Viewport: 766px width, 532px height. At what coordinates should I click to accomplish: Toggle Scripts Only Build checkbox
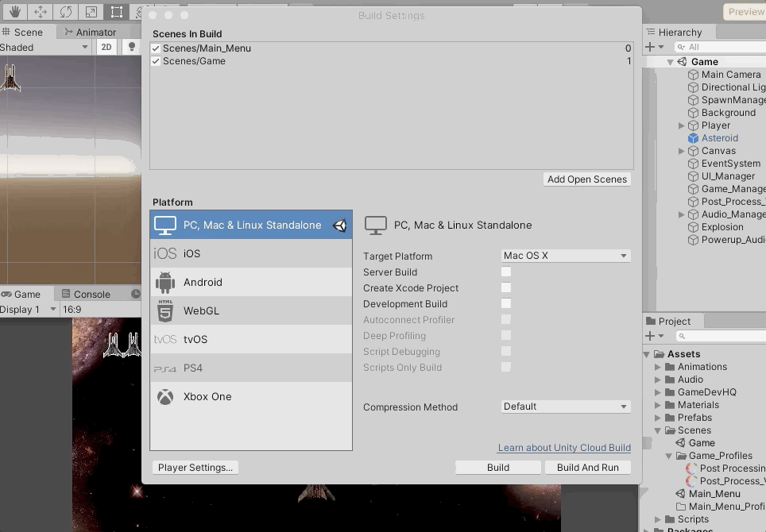pyautogui.click(x=506, y=367)
